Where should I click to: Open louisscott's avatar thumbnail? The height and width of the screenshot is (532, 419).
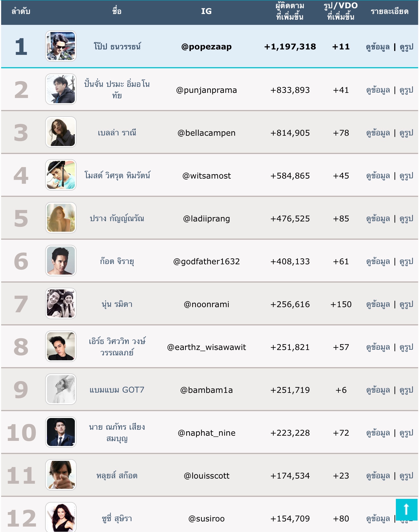click(x=61, y=475)
